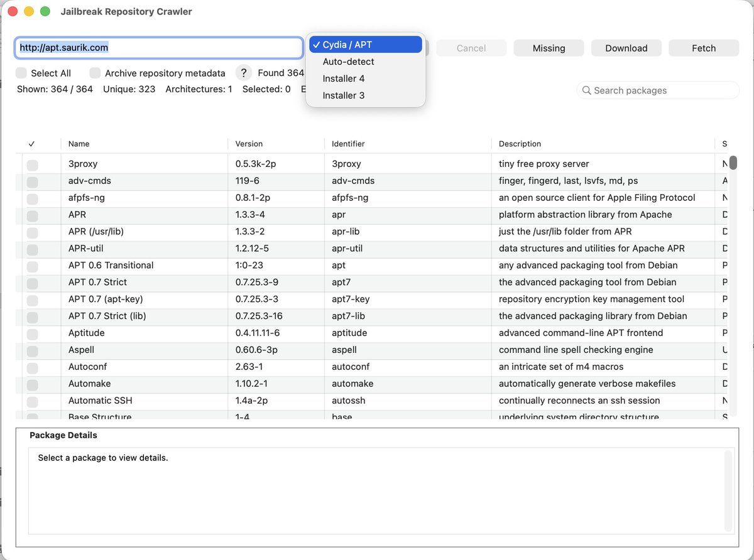Click description 'command line spell checking engine'
This screenshot has width=754, height=560.
click(576, 350)
